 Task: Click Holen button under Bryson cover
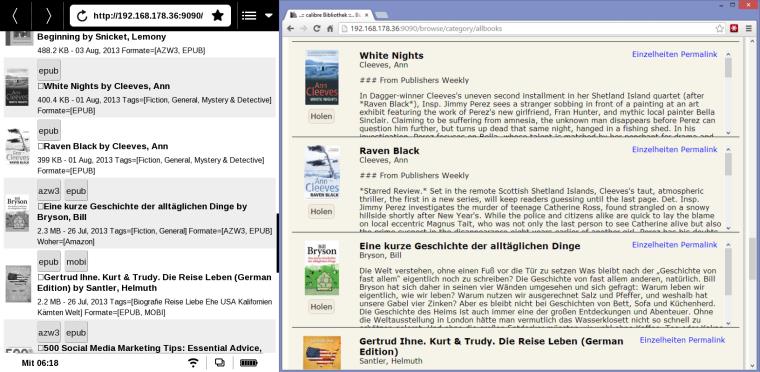click(321, 307)
